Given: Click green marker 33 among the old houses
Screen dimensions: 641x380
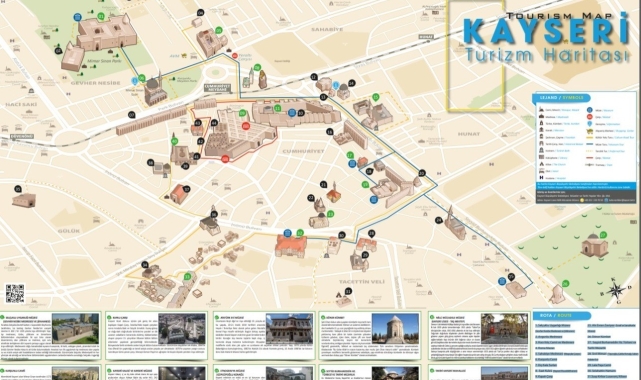Looking at the screenshot, I should coord(187,277).
